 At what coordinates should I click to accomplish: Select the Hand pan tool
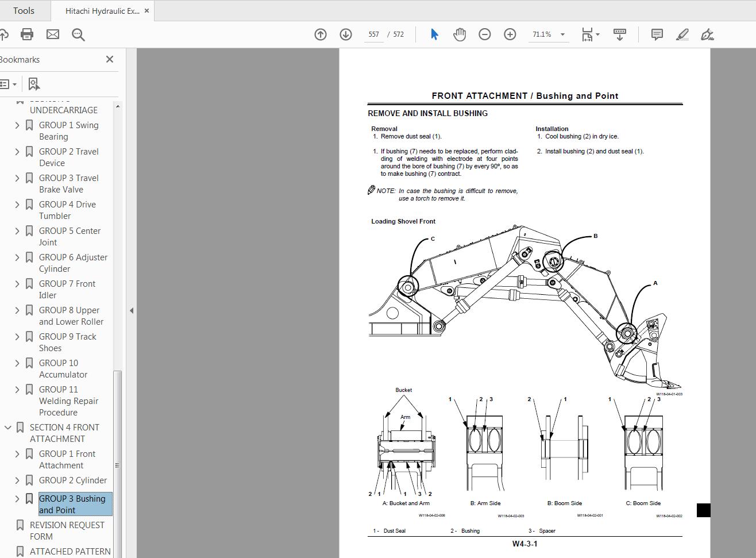pyautogui.click(x=460, y=34)
